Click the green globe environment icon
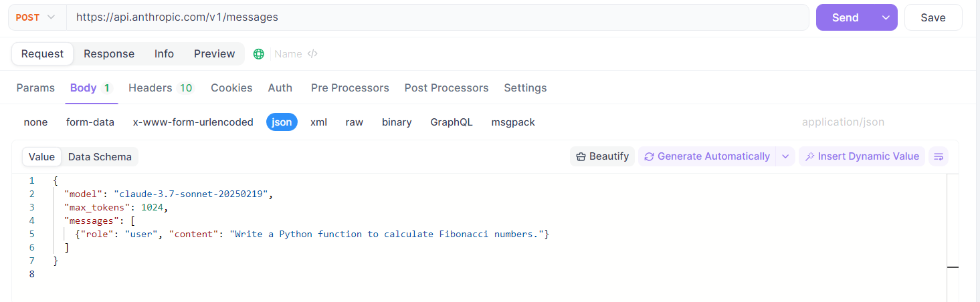The image size is (980, 302). pyautogui.click(x=259, y=54)
